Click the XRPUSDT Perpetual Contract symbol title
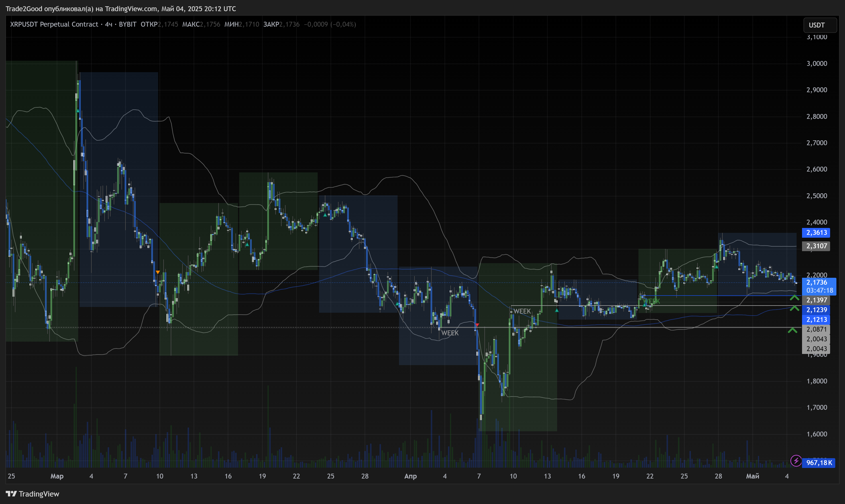The image size is (845, 504). [54, 24]
